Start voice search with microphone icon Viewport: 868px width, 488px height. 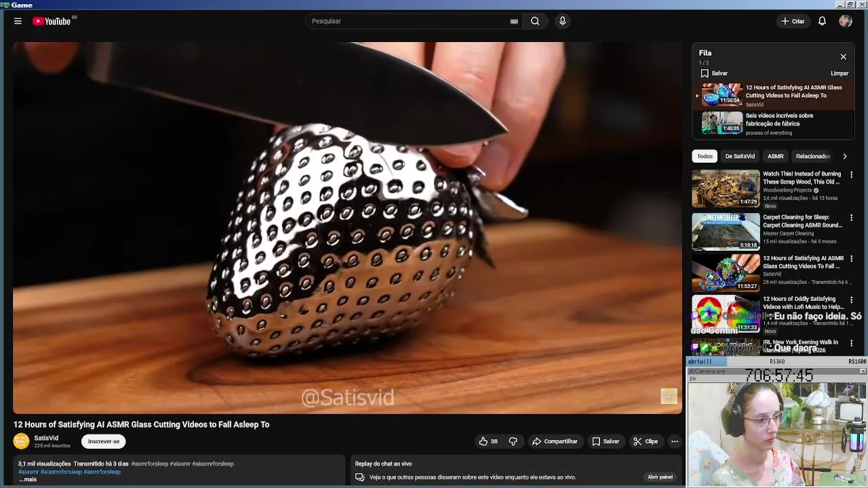[562, 21]
